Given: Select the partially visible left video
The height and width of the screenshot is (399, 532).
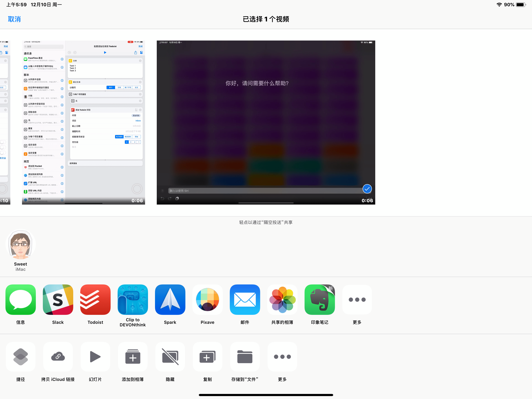Looking at the screenshot, I should [x=4, y=189].
